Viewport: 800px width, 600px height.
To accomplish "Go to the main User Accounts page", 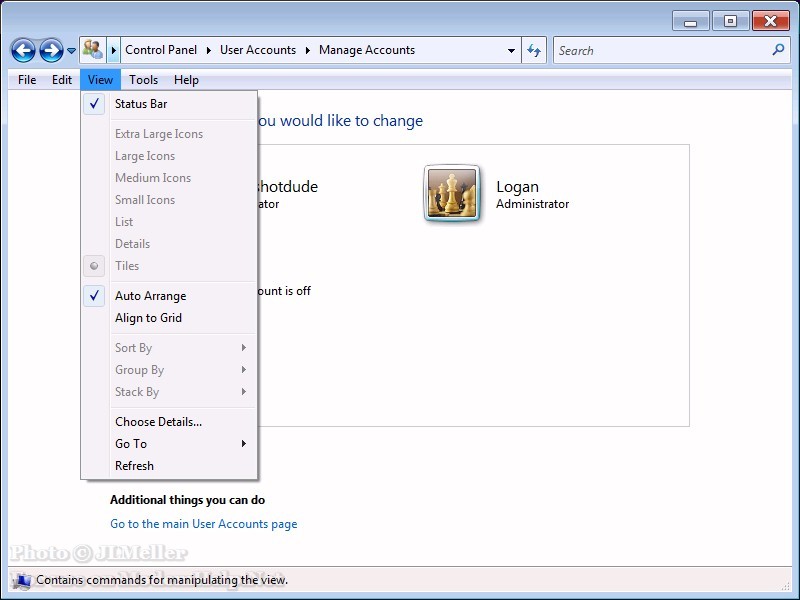I will [204, 524].
